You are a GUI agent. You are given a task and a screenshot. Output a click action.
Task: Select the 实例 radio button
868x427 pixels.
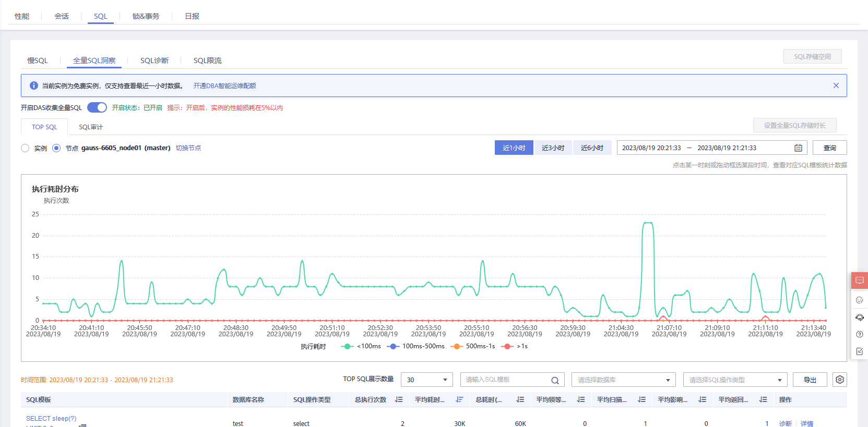(x=25, y=148)
